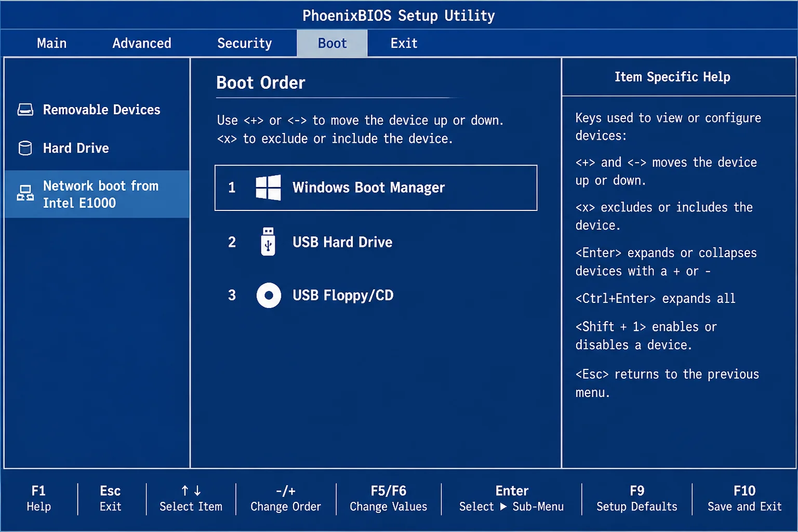The height and width of the screenshot is (532, 798).
Task: Click the Removable Devices drive icon
Action: (25, 110)
